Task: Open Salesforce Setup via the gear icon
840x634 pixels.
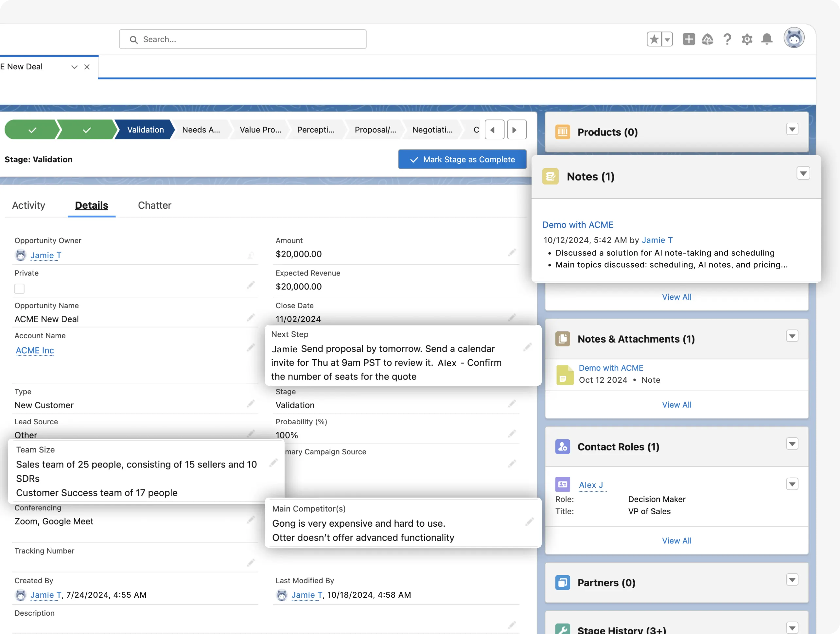Action: coord(747,39)
